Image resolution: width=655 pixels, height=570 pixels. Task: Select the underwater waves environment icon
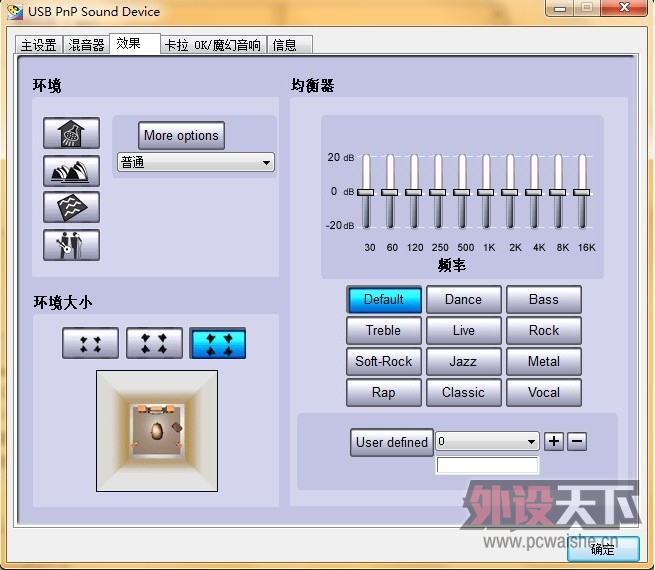71,208
